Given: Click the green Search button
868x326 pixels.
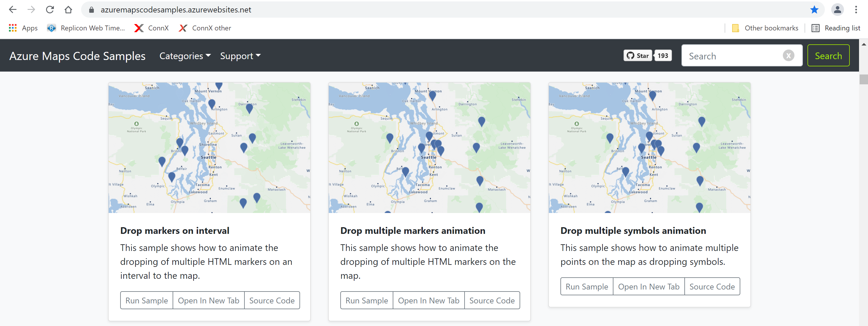Looking at the screenshot, I should click(828, 56).
